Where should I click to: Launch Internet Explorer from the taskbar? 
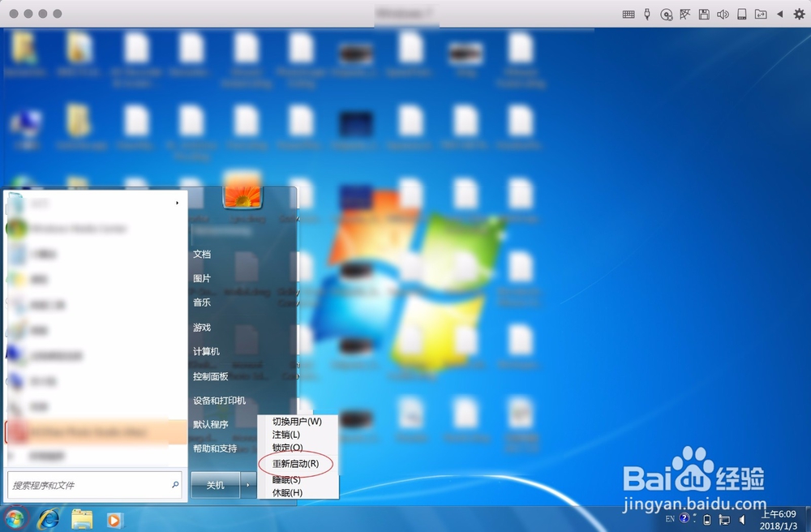[48, 518]
